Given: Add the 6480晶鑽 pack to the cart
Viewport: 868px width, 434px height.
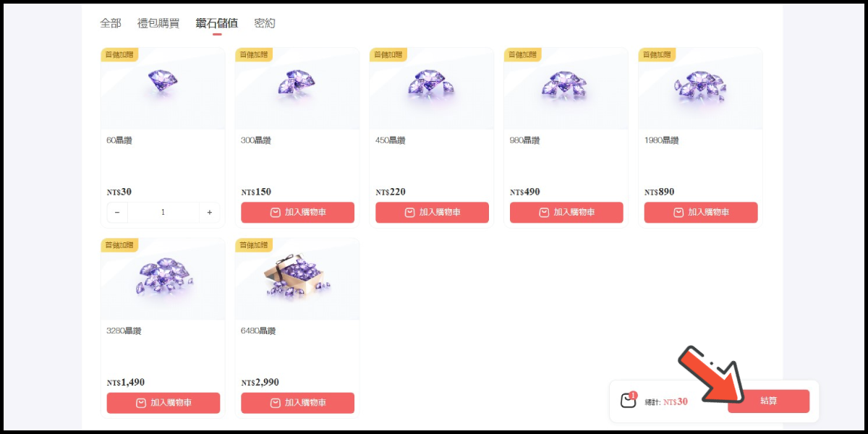Looking at the screenshot, I should pyautogui.click(x=297, y=403).
